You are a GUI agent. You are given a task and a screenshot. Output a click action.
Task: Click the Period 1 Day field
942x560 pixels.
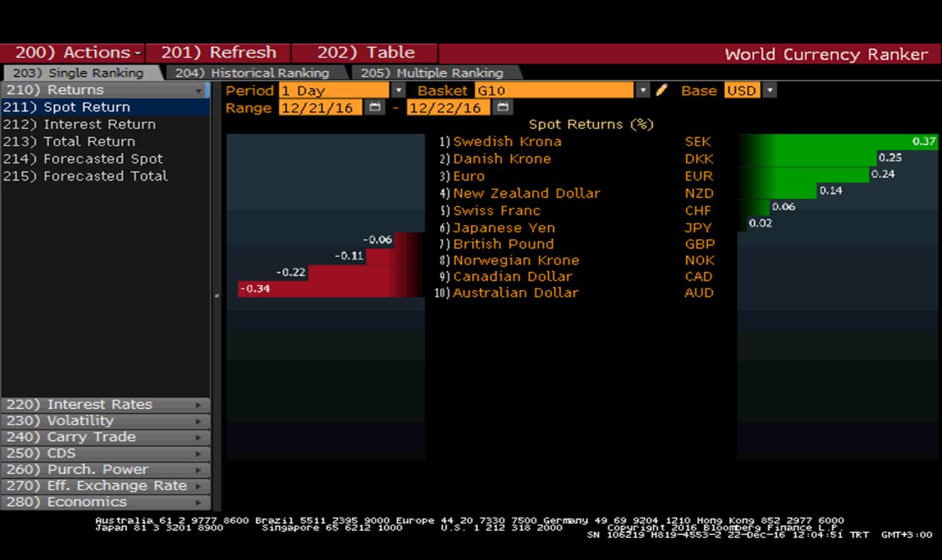[x=335, y=90]
